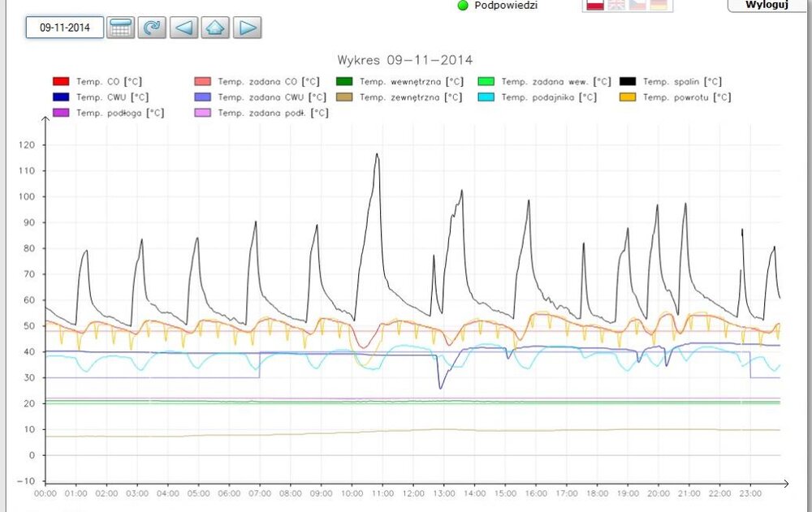The width and height of the screenshot is (812, 512).
Task: Open the calendar date picker icon
Action: 120,28
